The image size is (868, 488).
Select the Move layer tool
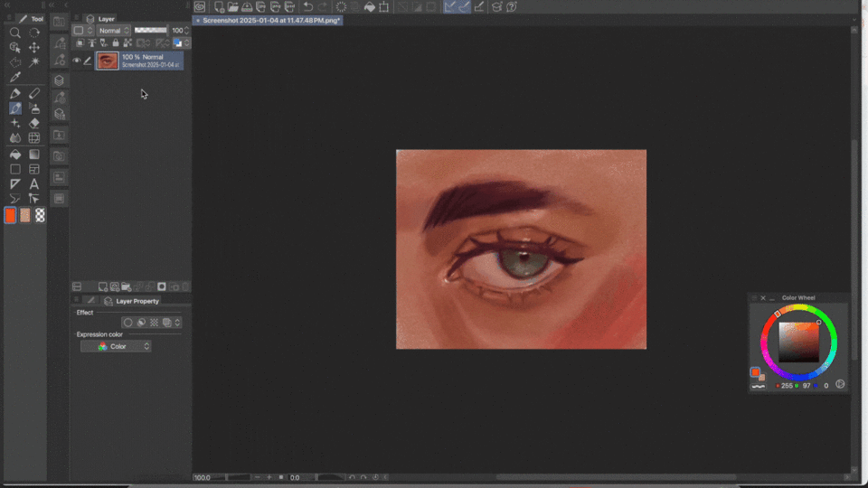(x=34, y=48)
